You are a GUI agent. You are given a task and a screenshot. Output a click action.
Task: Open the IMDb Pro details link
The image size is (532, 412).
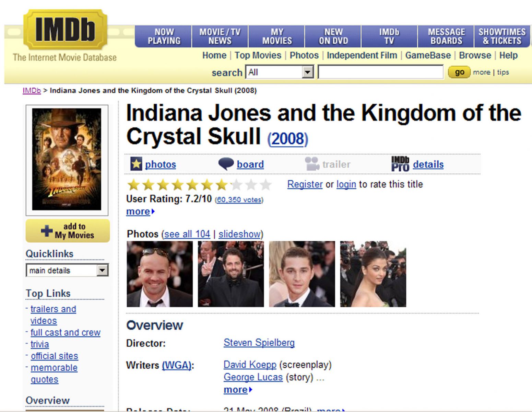click(428, 164)
